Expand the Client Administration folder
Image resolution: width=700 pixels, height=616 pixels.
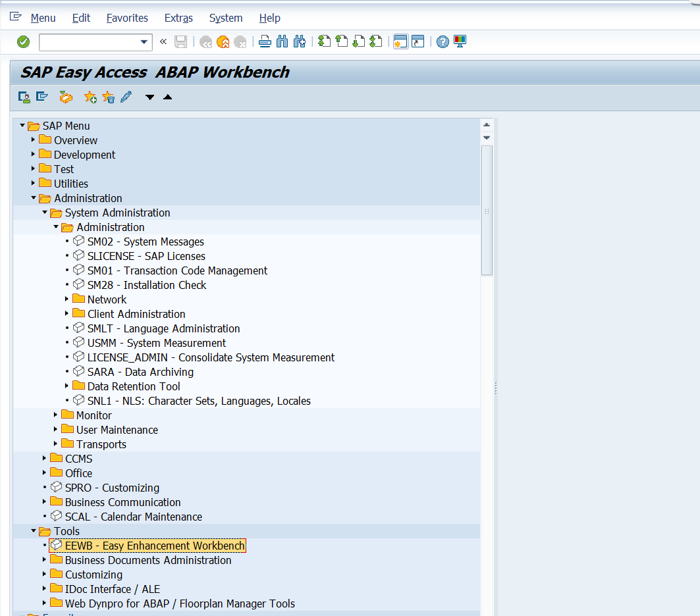[x=67, y=314]
